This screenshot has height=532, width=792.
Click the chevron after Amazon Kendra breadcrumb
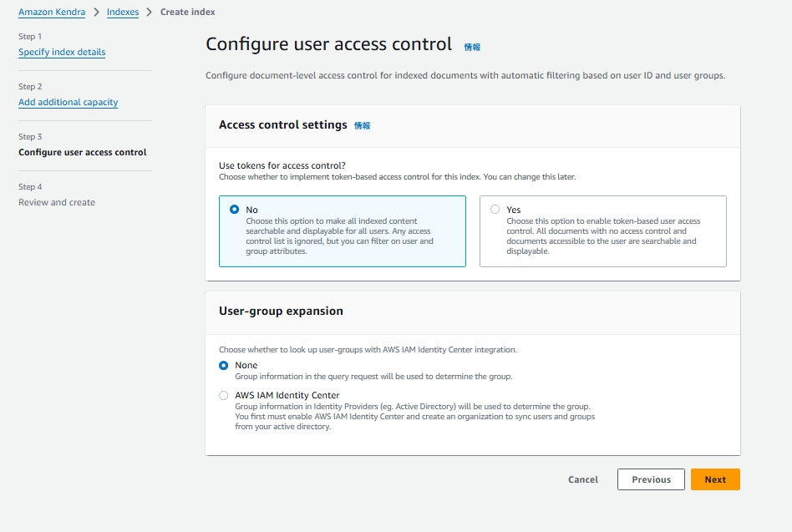(97, 13)
